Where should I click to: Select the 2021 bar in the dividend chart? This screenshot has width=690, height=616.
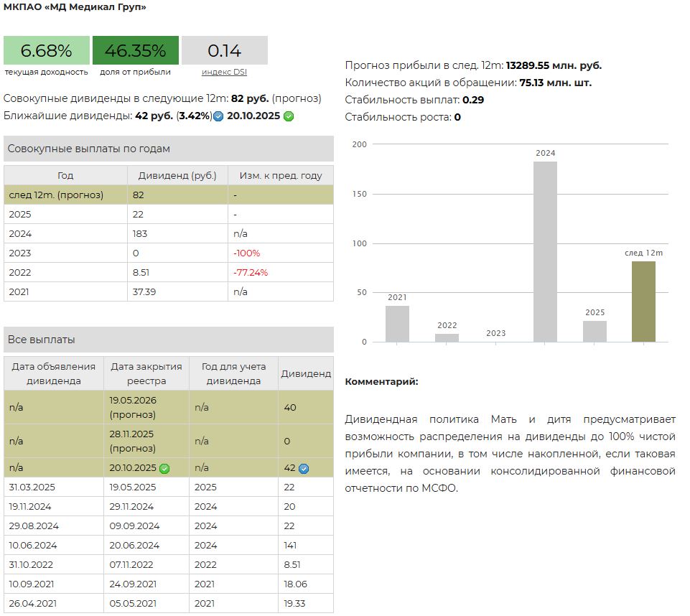[397, 324]
